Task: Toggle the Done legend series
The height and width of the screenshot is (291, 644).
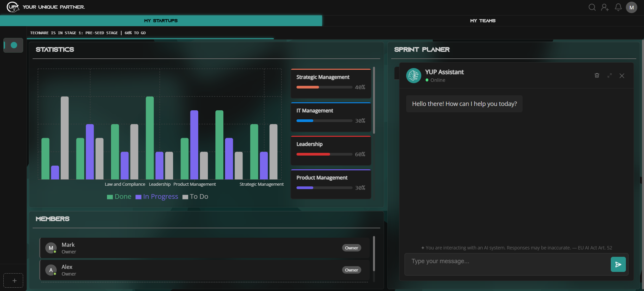Action: point(119,197)
